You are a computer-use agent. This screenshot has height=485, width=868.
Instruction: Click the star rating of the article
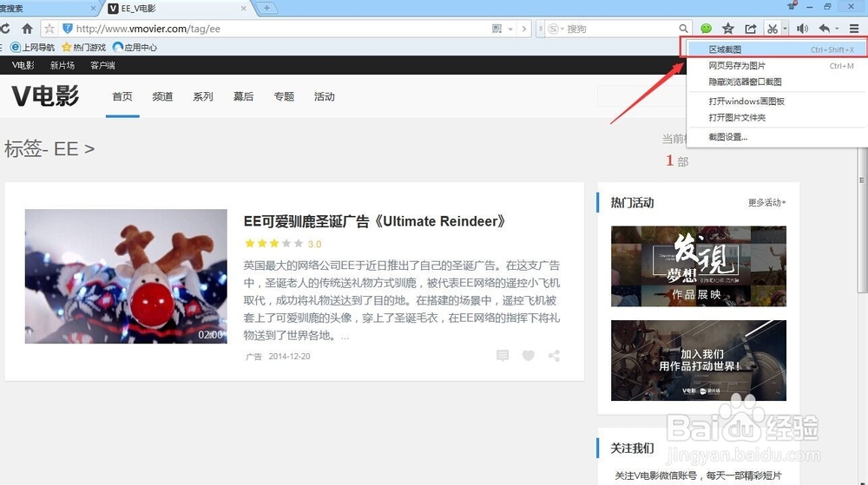(x=274, y=243)
